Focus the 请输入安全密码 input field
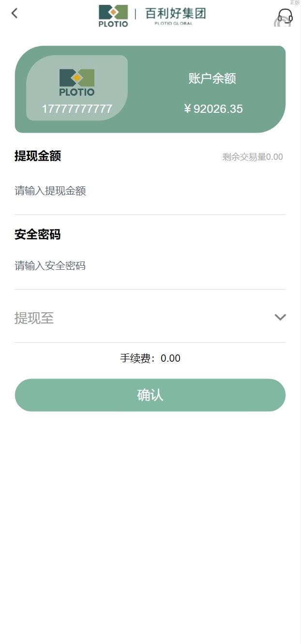This screenshot has width=301, height=644. [x=150, y=266]
